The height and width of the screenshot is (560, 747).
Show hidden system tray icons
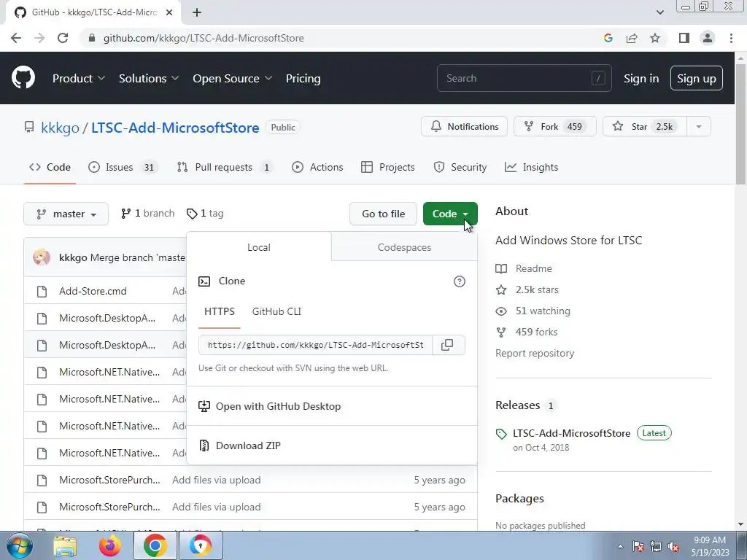[620, 547]
